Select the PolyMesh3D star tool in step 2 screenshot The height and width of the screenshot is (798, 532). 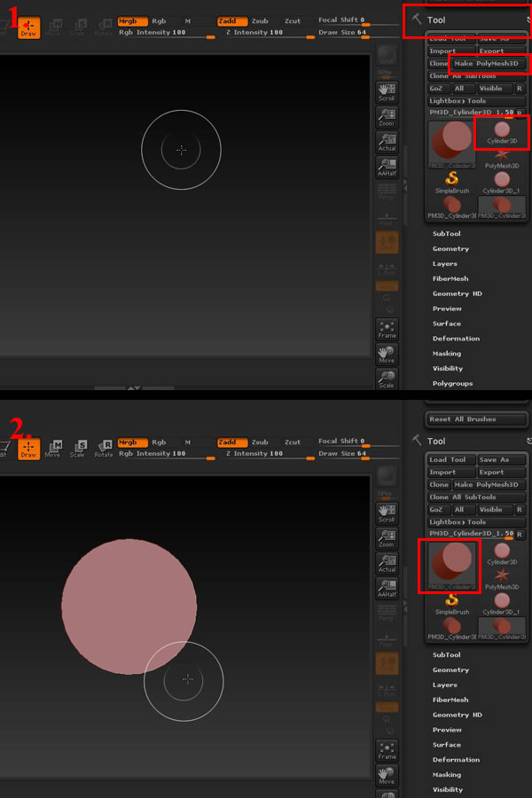(x=502, y=579)
